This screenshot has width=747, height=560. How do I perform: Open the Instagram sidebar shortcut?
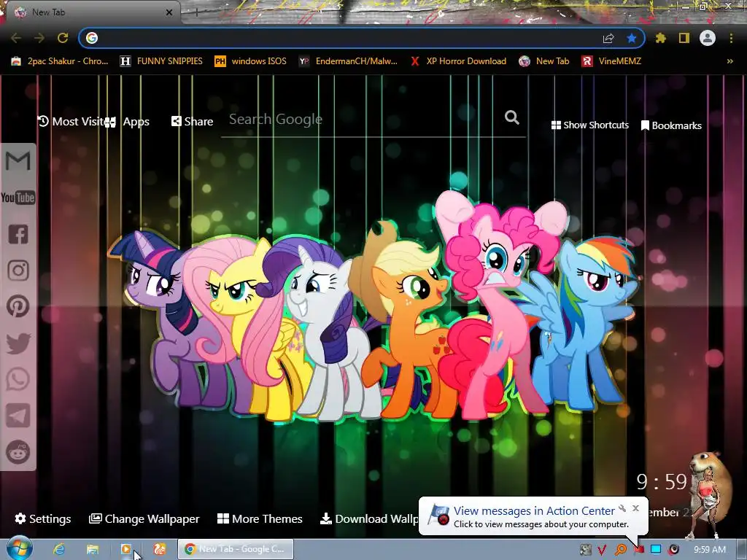(18, 271)
